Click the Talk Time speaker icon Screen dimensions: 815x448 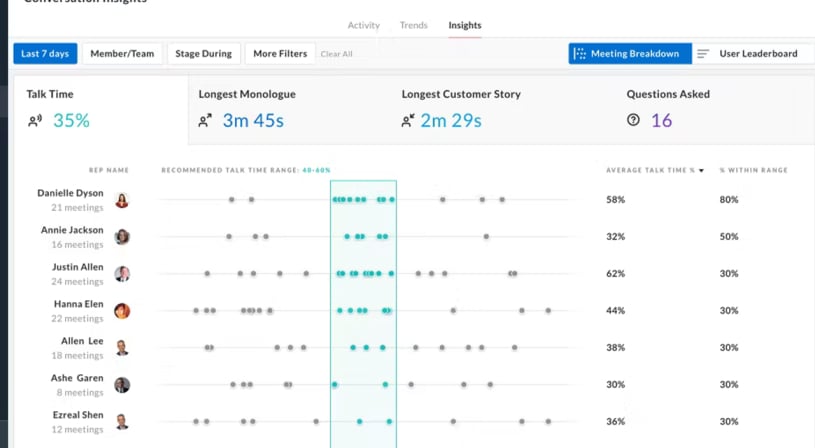point(35,121)
